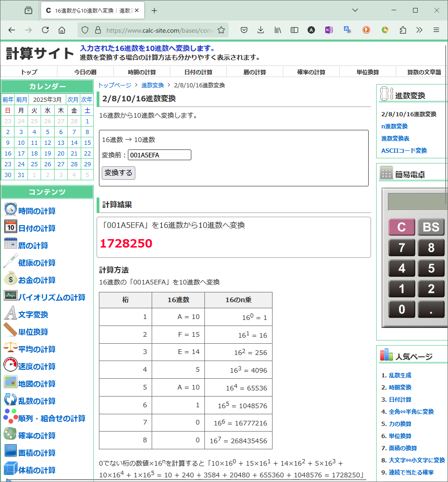The height and width of the screenshot is (482, 448).
Task: Select day 14 in the calendar
Action: click(x=74, y=142)
